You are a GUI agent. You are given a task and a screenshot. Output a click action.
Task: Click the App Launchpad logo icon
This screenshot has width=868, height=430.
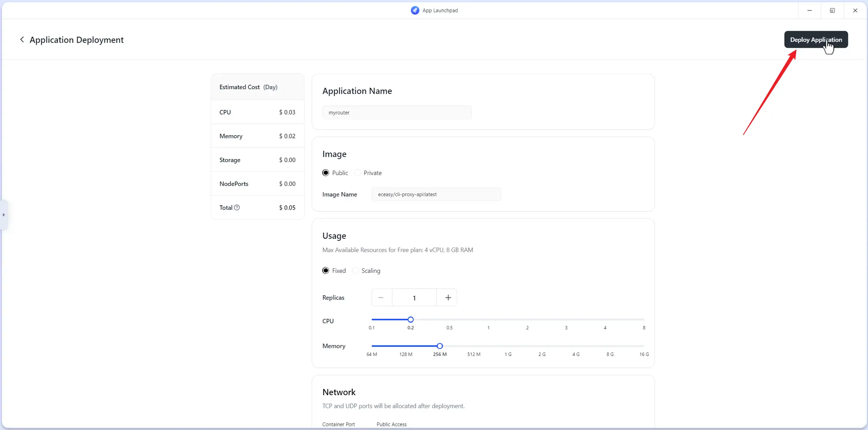415,10
